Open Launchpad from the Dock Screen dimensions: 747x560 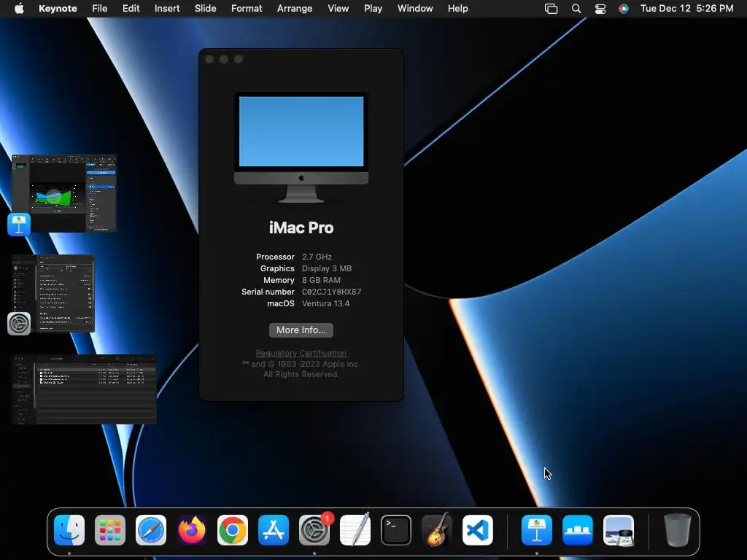tap(110, 530)
